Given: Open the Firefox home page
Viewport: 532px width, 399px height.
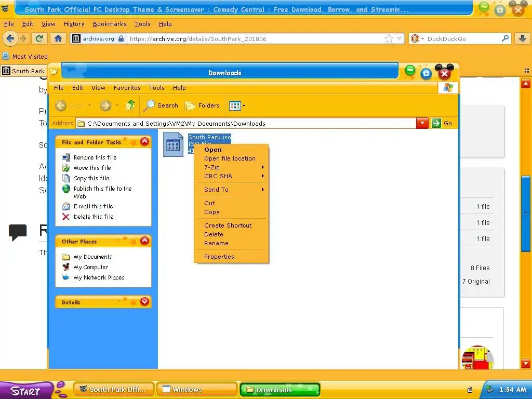Looking at the screenshot, I should click(58, 38).
